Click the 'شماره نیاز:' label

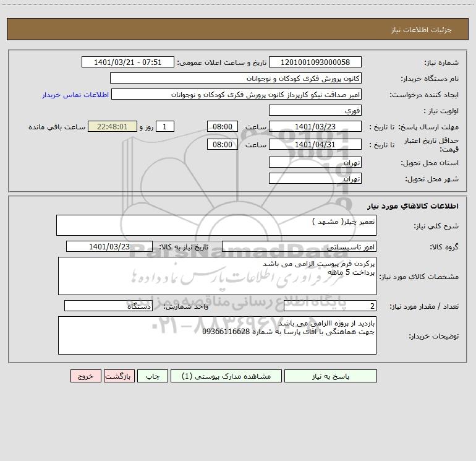pos(441,63)
